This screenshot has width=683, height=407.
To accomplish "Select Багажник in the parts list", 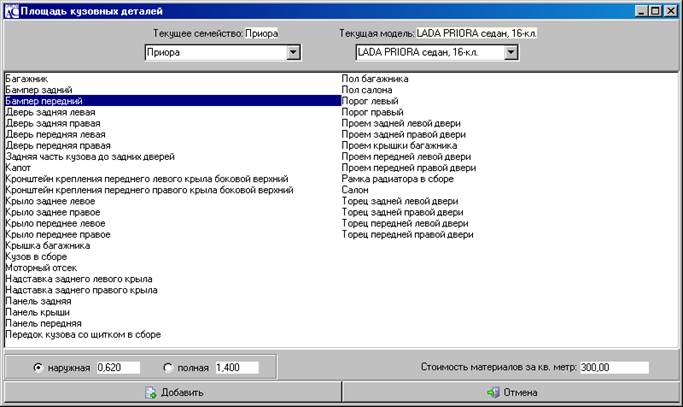I will pyautogui.click(x=27, y=79).
